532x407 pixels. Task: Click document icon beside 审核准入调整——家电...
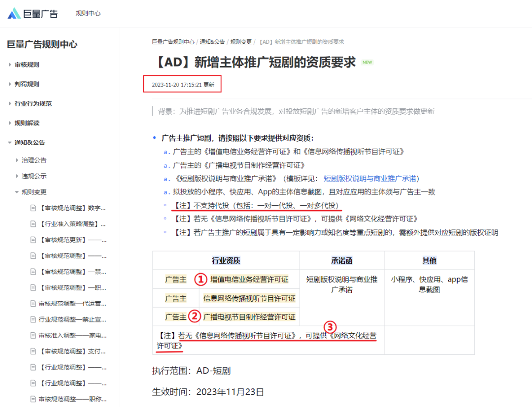[33, 336]
